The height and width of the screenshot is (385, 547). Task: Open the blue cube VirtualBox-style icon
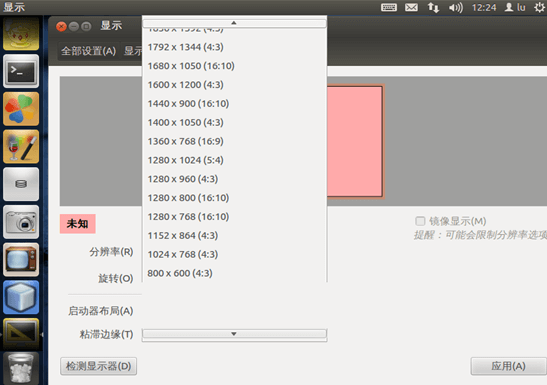tap(21, 297)
